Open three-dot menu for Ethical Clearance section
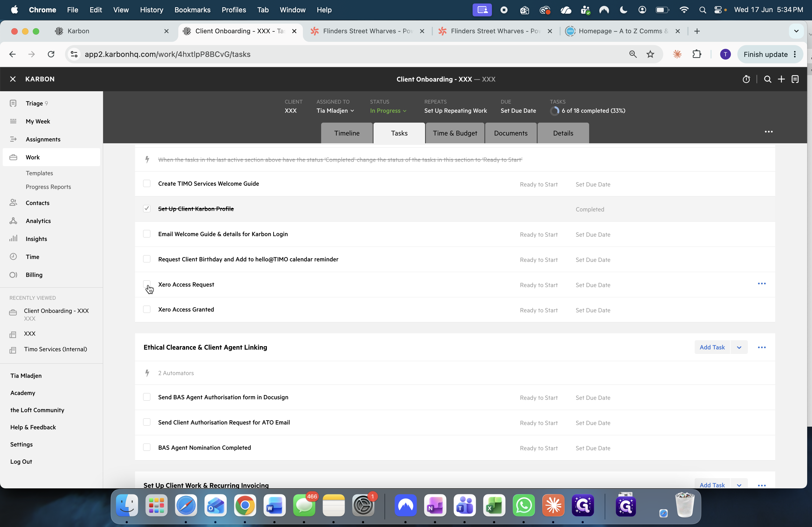 762,347
